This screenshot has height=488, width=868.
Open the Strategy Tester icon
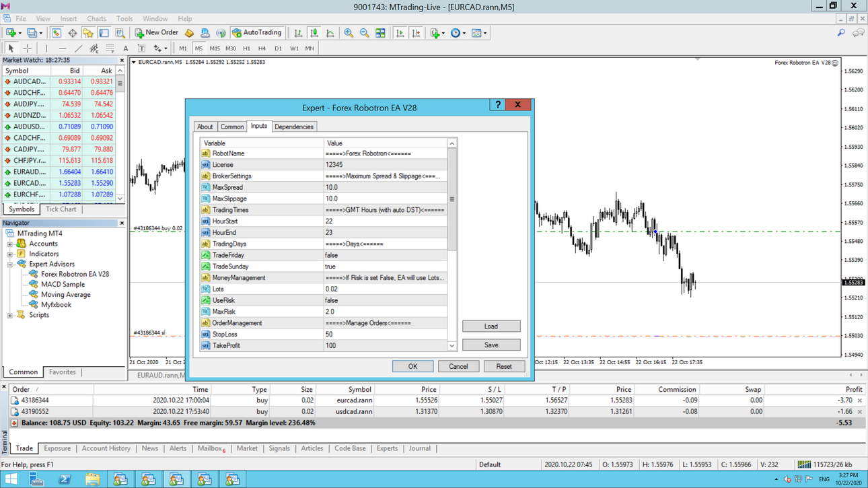coord(120,32)
